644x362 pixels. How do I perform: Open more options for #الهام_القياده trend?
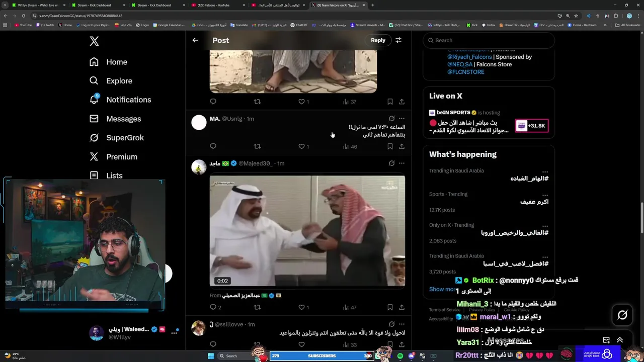(x=545, y=171)
